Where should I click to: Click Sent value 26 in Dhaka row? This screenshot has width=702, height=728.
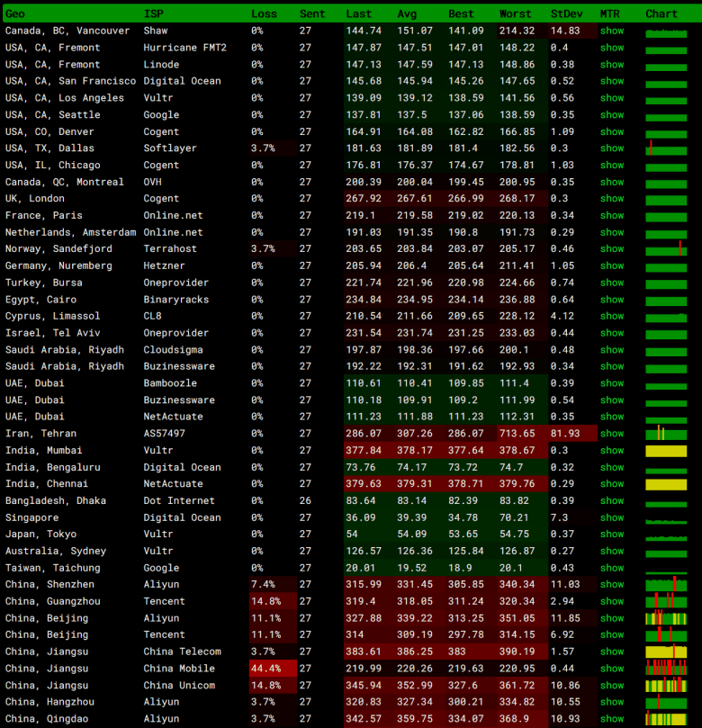(x=305, y=501)
